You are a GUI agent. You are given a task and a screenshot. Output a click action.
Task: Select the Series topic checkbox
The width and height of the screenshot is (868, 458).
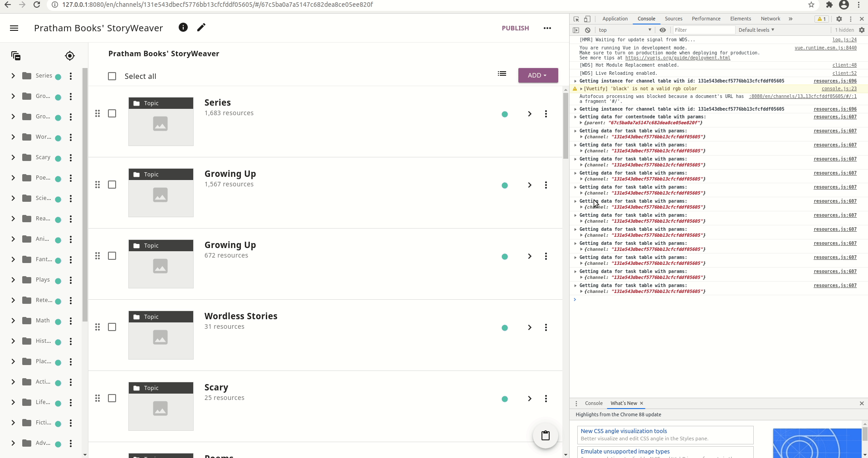click(x=112, y=113)
